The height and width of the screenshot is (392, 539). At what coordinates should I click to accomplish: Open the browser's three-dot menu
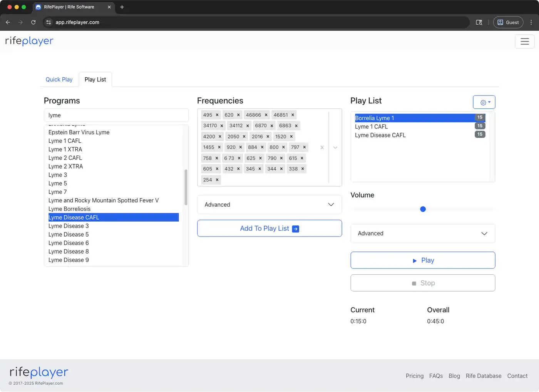[x=531, y=22]
